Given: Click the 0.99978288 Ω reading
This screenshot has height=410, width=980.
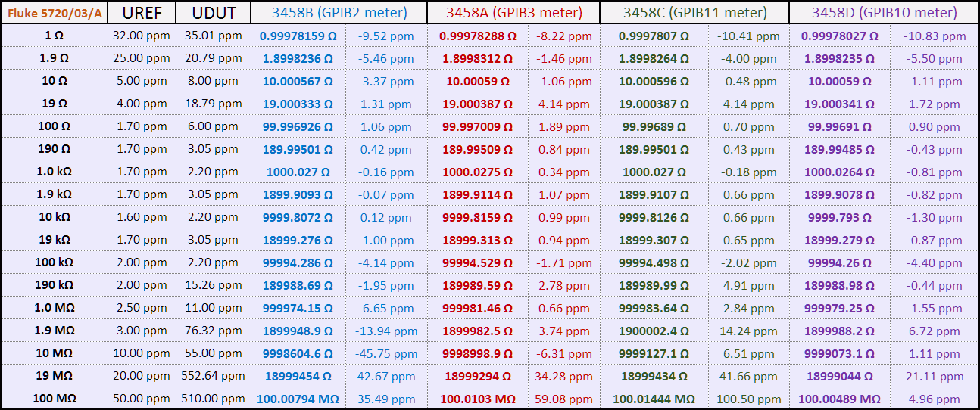Looking at the screenshot, I should tap(477, 36).
